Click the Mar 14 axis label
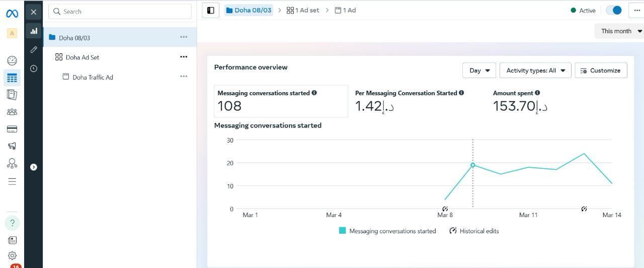Screen dimensions: 644x268 pyautogui.click(x=612, y=215)
